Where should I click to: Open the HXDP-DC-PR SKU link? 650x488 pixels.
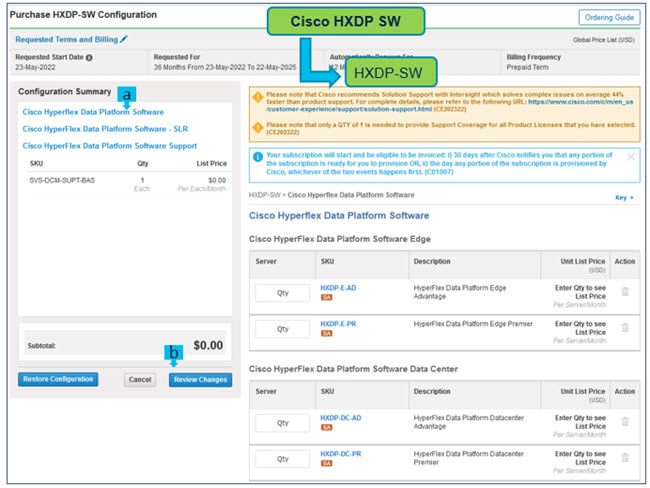340,454
